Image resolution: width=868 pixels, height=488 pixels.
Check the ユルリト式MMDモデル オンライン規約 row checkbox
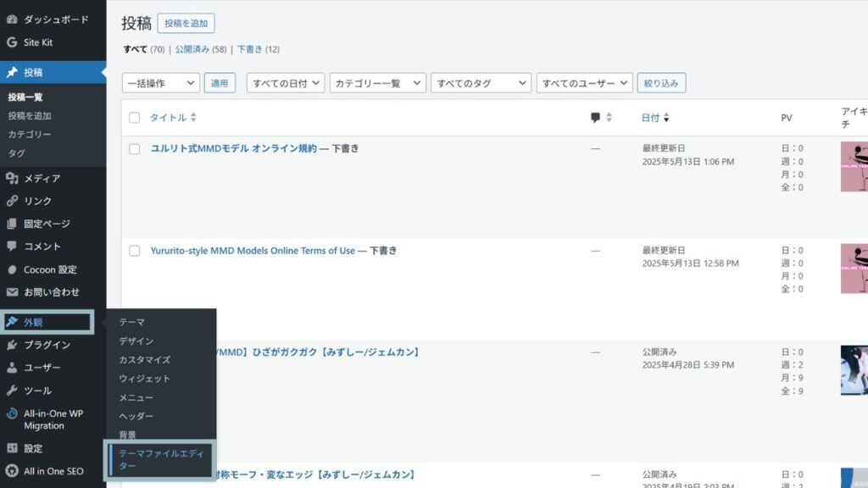(x=134, y=149)
